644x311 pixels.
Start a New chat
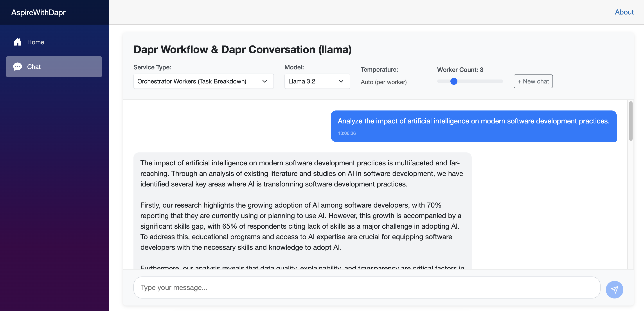click(533, 81)
